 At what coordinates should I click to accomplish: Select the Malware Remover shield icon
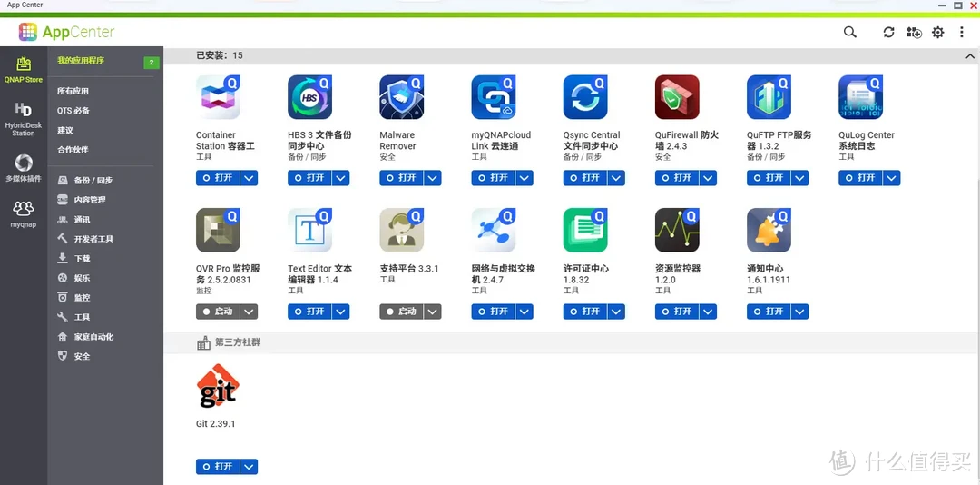tap(402, 97)
